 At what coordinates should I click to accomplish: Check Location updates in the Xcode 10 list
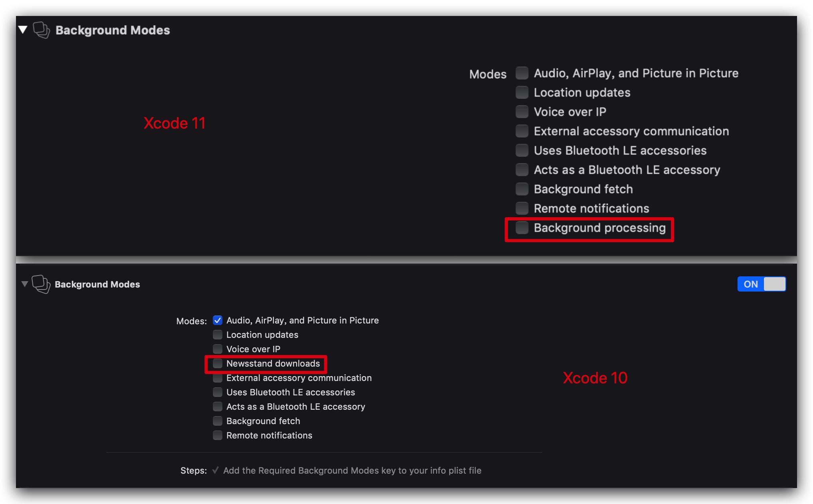pos(218,335)
